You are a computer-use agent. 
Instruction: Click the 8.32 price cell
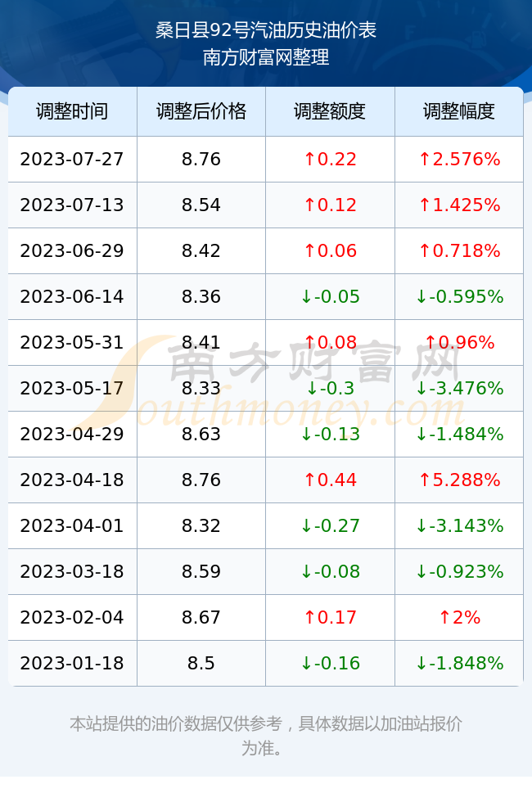coord(201,525)
